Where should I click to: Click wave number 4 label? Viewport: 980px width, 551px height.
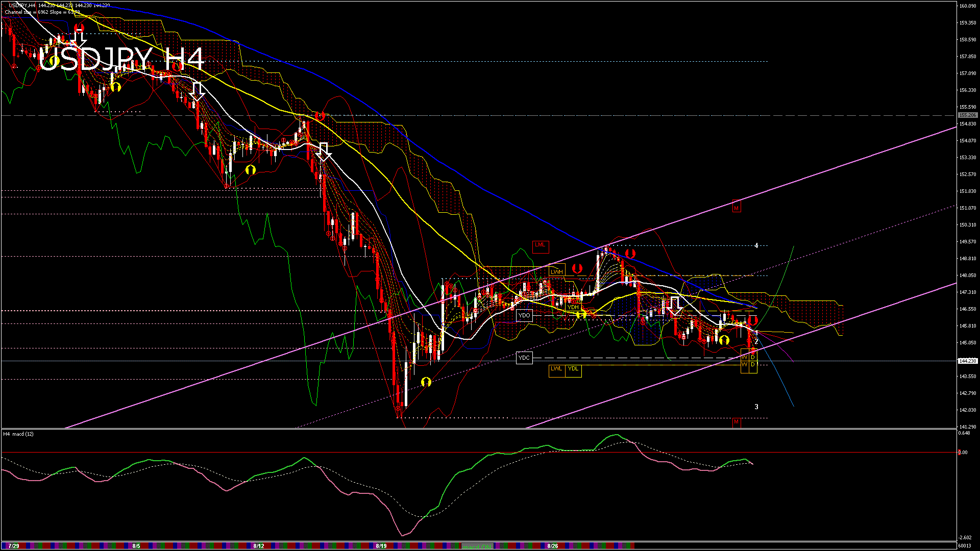[x=756, y=246]
